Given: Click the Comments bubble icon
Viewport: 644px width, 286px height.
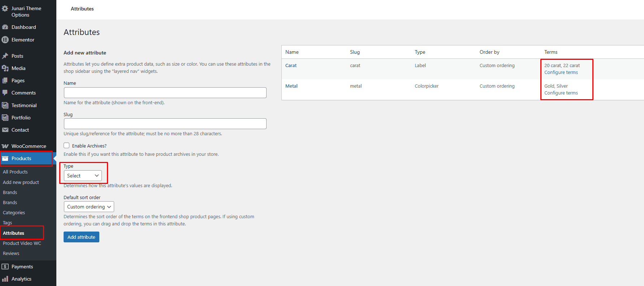Looking at the screenshot, I should click(x=5, y=93).
